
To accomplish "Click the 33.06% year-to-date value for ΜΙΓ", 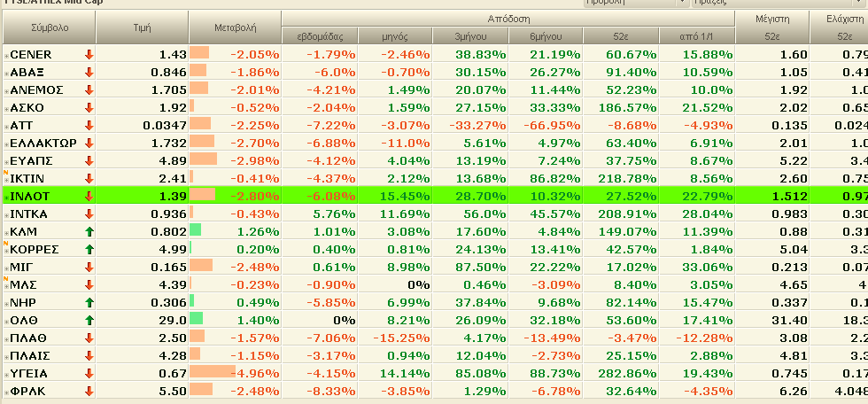I will 708,267.
